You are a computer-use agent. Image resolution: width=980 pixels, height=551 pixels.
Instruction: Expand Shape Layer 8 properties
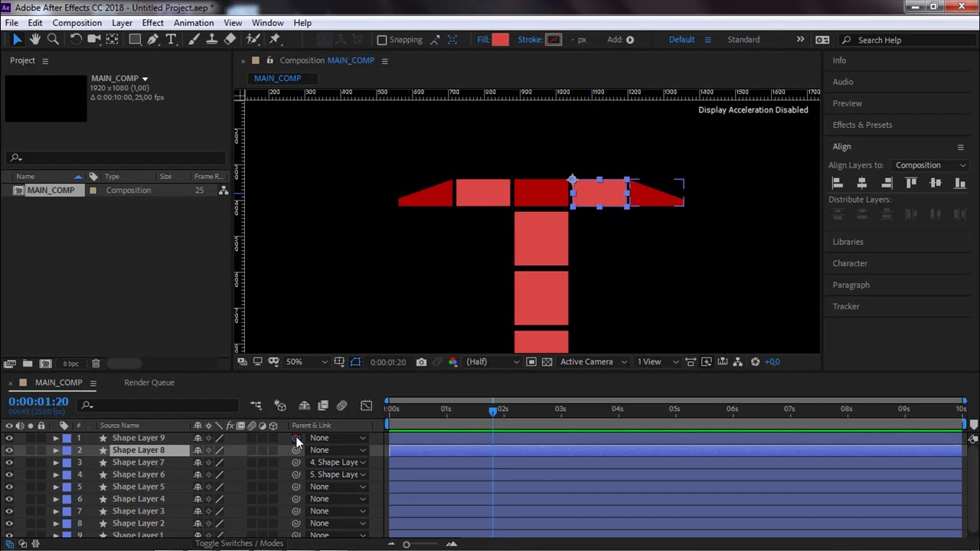click(55, 451)
